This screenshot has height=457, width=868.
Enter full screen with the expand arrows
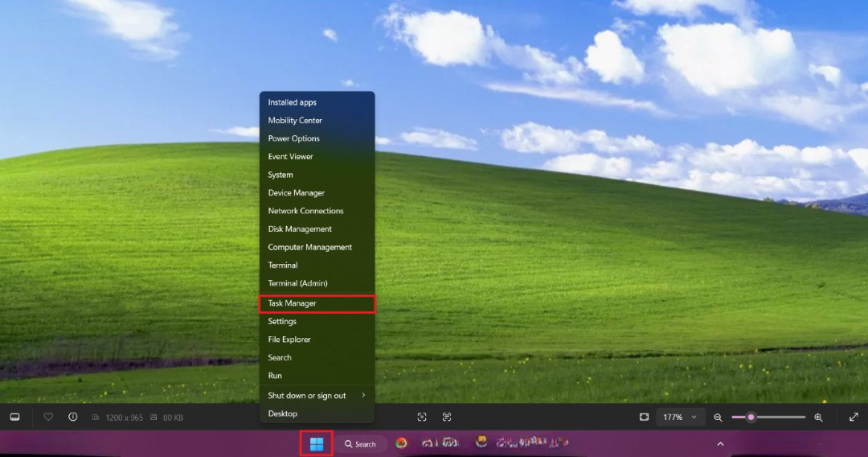[x=854, y=417]
